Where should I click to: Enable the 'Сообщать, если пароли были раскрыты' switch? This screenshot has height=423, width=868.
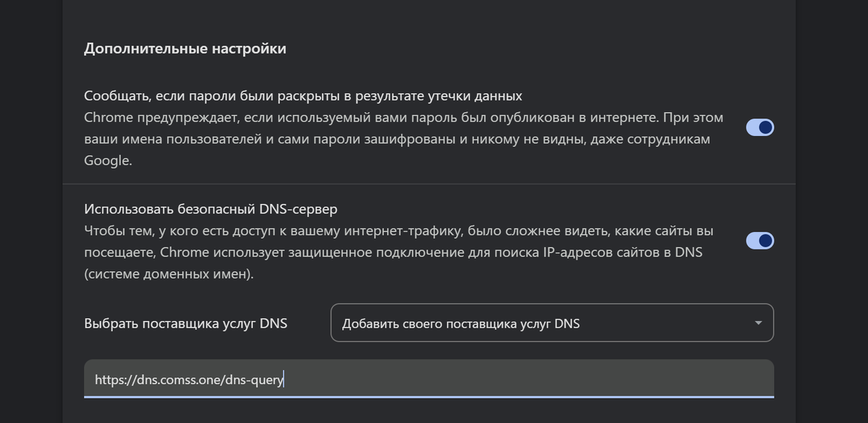click(760, 127)
